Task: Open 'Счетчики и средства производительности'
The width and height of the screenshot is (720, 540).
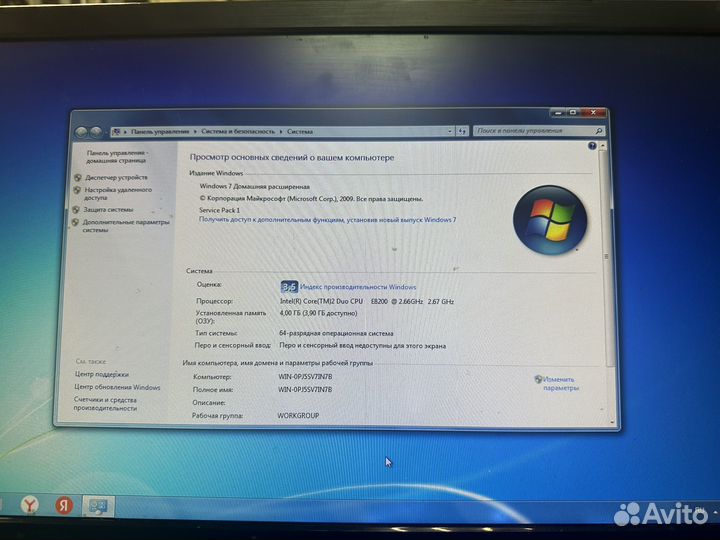Action: 105,404
